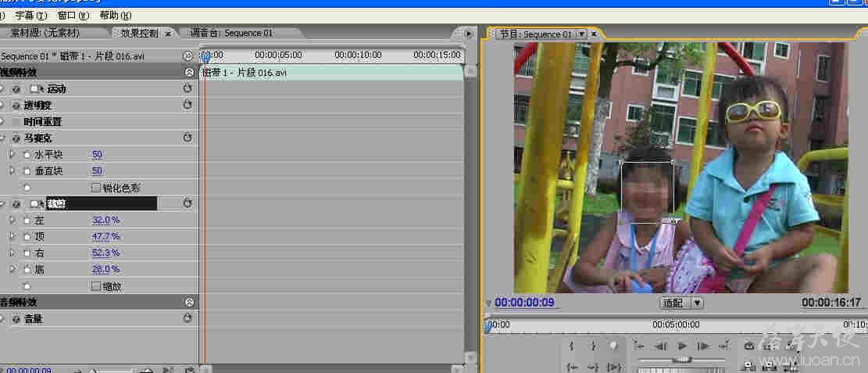This screenshot has width=868, height=373.
Task: Click the jog shuttle slider
Action: 681,360
